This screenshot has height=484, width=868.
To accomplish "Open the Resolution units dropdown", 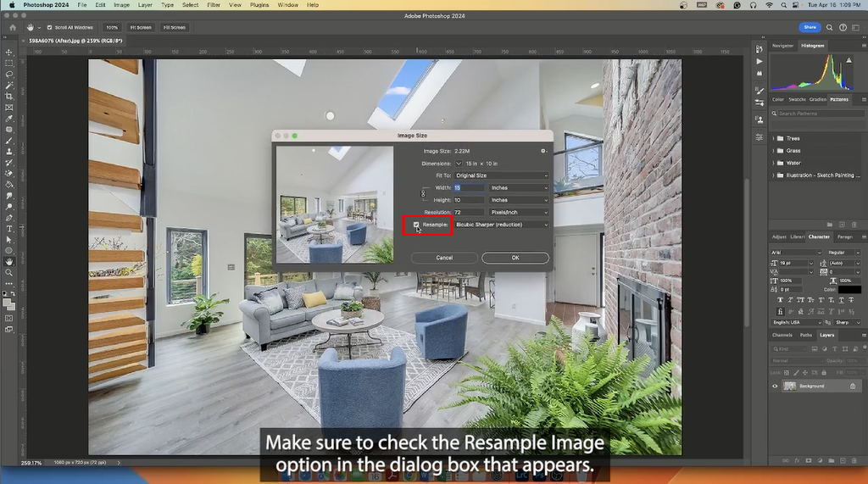I will [519, 212].
